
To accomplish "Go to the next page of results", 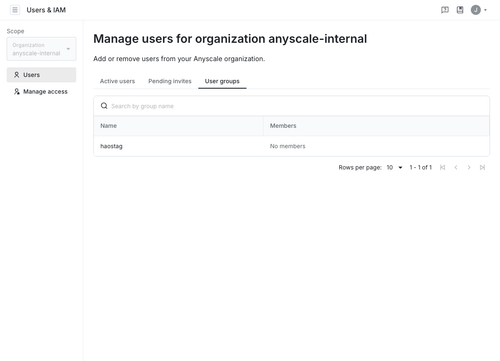I will click(469, 167).
